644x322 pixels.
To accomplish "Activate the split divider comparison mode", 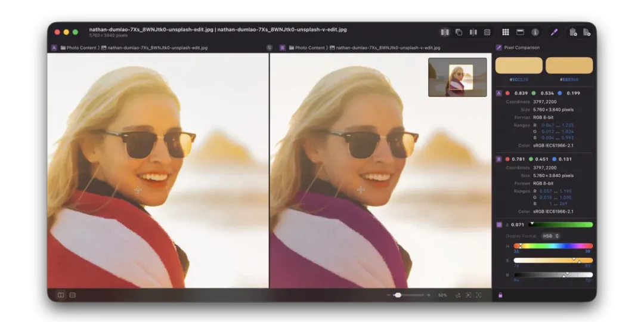I will pos(473,32).
